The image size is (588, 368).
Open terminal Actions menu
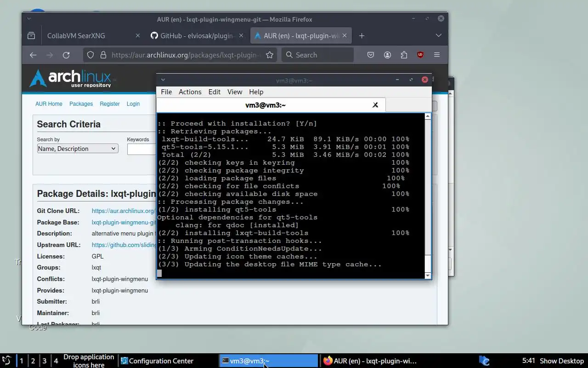pos(190,92)
